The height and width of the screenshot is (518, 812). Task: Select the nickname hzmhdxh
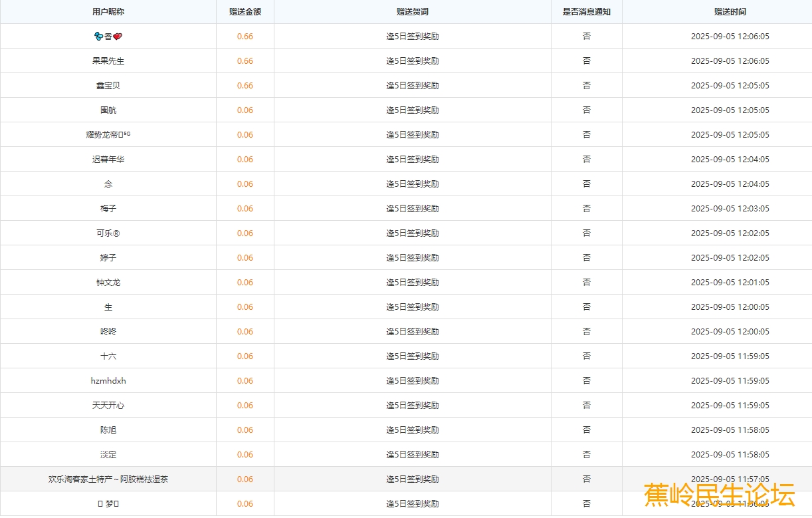coord(108,381)
